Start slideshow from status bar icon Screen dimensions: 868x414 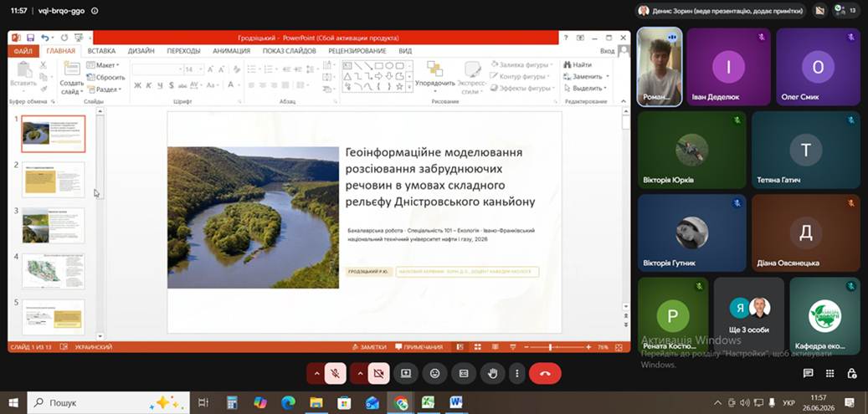pos(513,347)
